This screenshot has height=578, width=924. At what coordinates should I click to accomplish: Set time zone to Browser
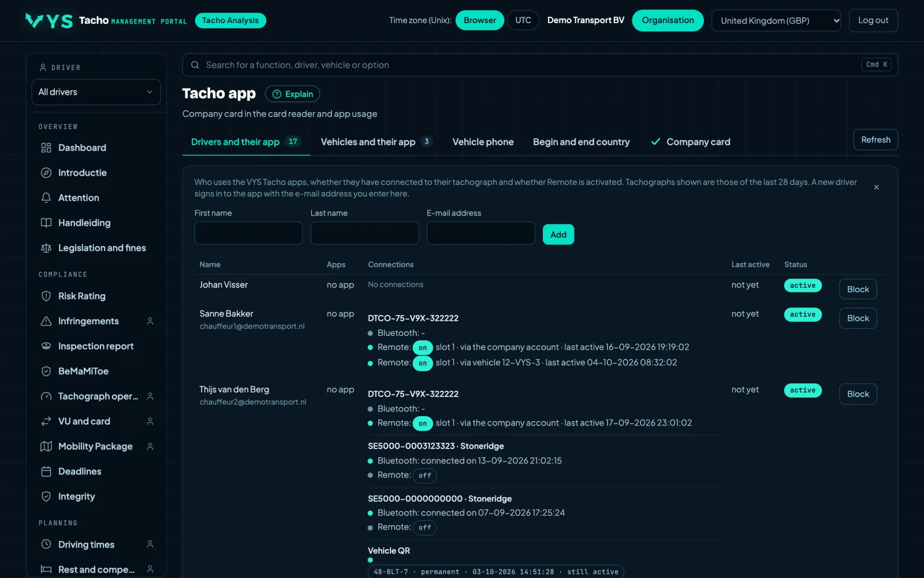[479, 20]
